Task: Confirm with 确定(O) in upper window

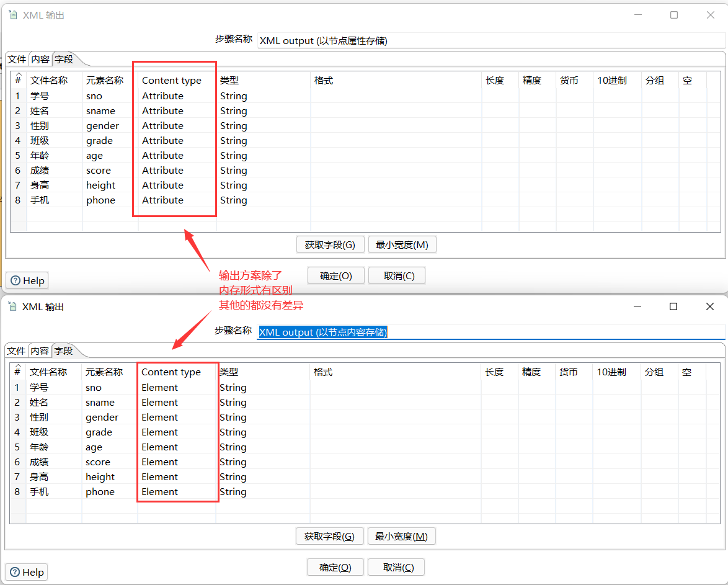Action: (336, 276)
